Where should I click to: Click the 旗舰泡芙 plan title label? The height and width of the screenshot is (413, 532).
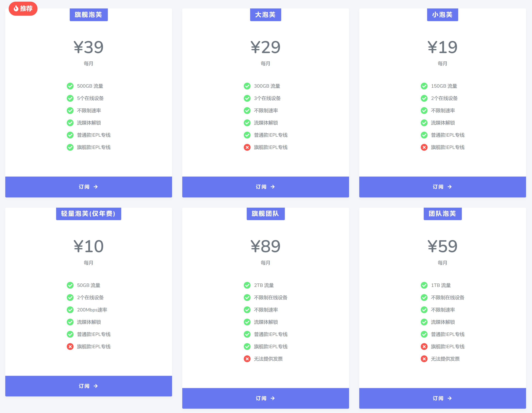(88, 15)
